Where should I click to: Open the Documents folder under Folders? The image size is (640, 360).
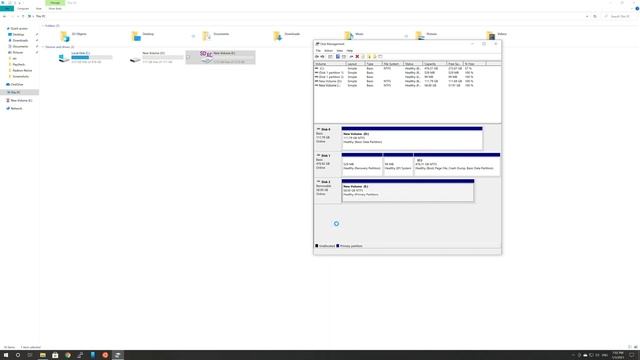point(216,36)
